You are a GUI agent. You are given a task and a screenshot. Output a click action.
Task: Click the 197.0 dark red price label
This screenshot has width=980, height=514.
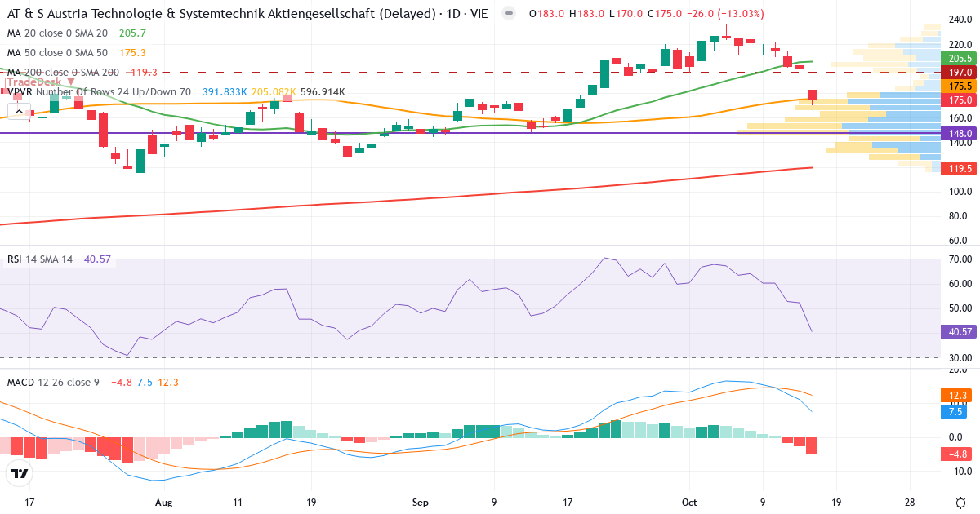click(960, 73)
